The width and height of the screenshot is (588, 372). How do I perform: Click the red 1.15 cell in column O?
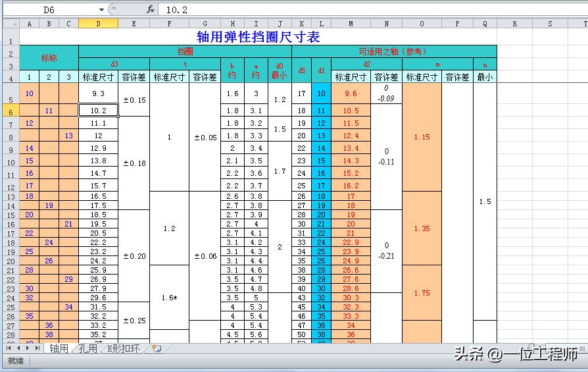tap(422, 137)
